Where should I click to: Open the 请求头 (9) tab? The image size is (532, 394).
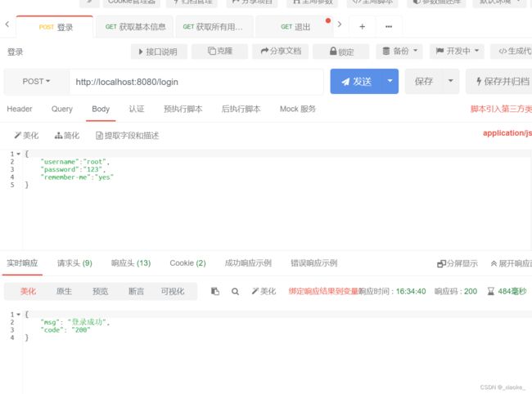coord(74,263)
